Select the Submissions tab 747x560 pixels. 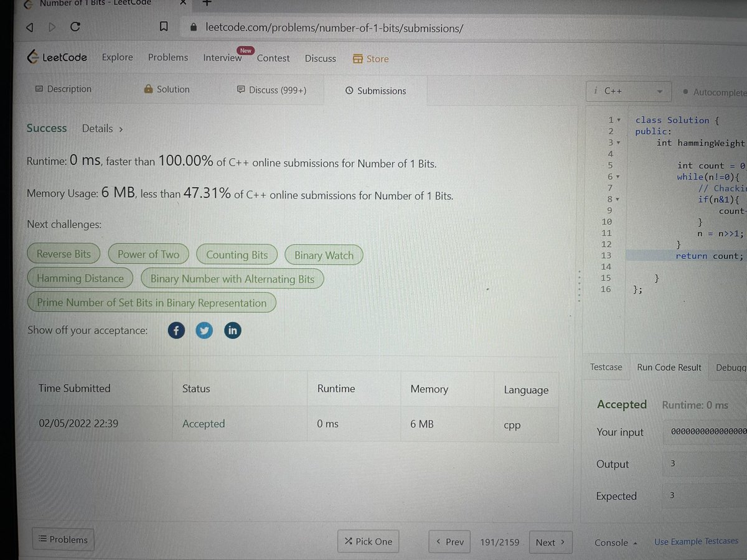click(375, 91)
